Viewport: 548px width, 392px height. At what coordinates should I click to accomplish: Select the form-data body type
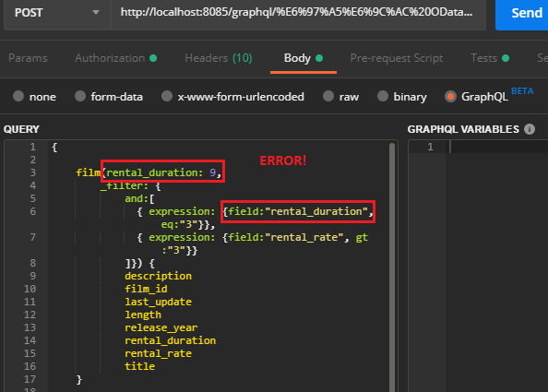tap(109, 97)
